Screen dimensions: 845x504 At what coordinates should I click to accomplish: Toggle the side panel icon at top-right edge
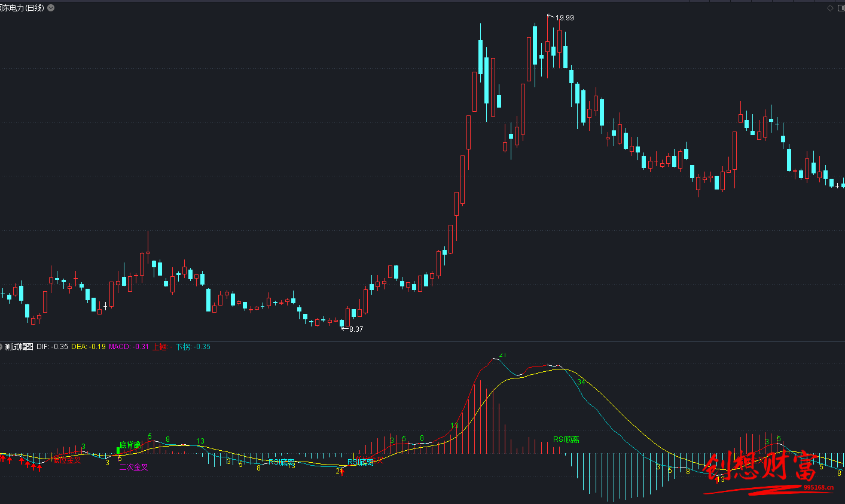[x=841, y=8]
